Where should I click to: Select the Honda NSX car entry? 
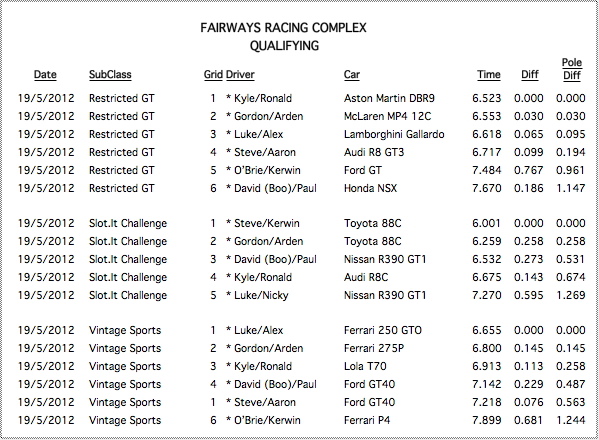point(370,188)
